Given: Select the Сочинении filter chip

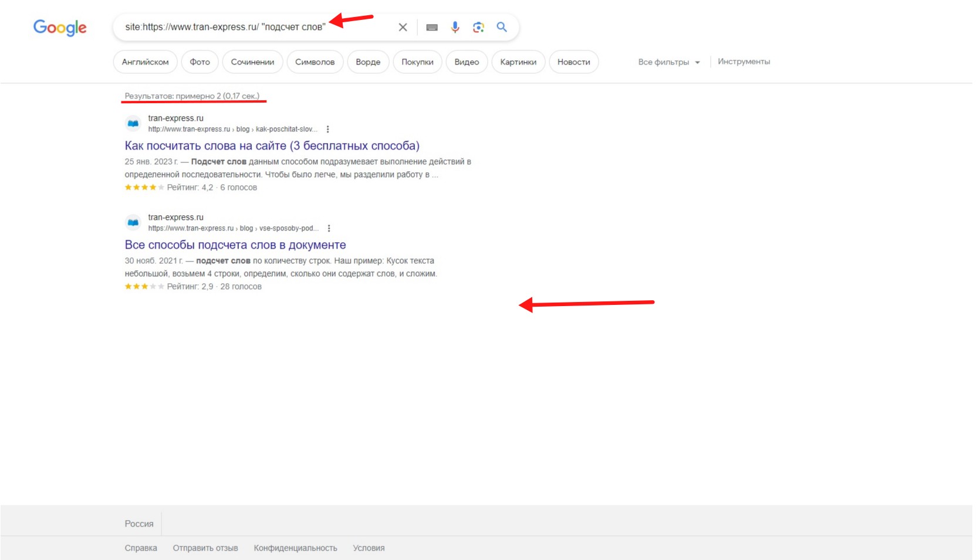Looking at the screenshot, I should click(252, 62).
